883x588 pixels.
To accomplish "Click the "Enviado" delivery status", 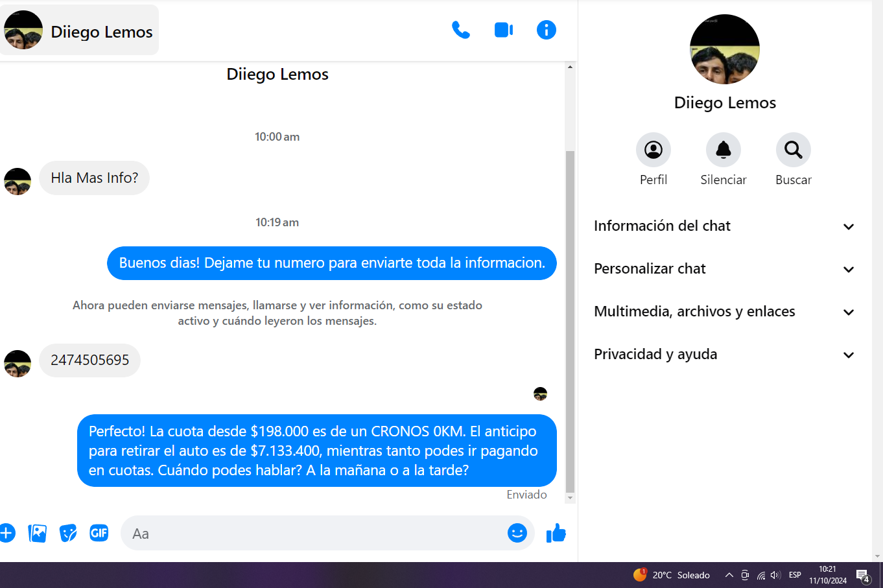I will [x=526, y=495].
